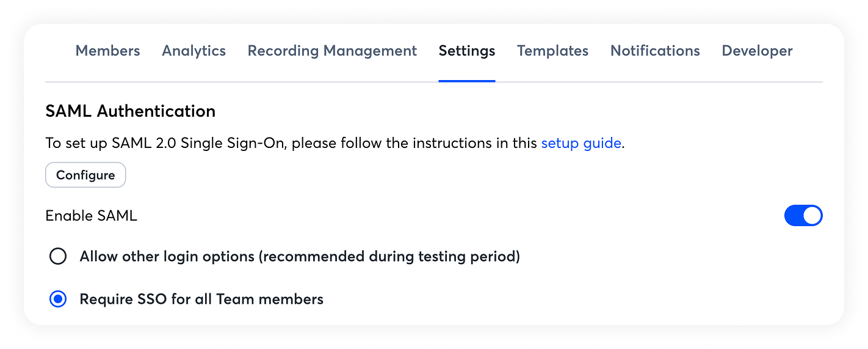This screenshot has width=868, height=349.
Task: Select the Allow other login options radio
Action: click(58, 256)
